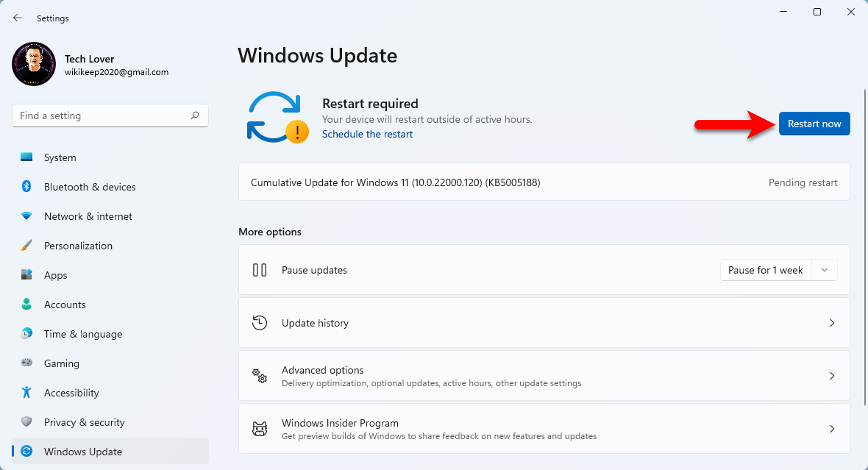Open the System settings section
Image resolution: width=868 pixels, height=470 pixels.
110,157
